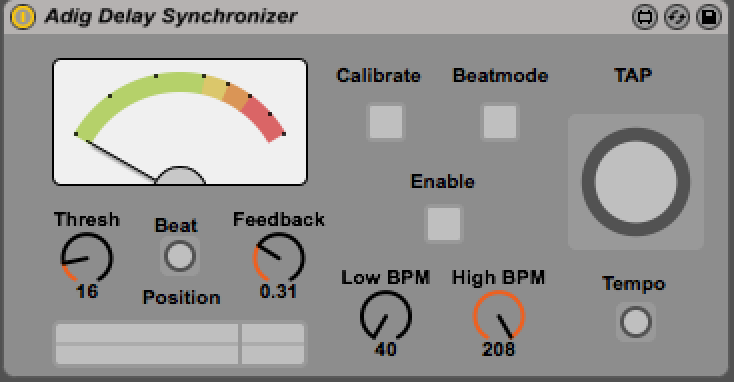The image size is (734, 382).
Task: Click the Thresh value 16
Action: 87,292
